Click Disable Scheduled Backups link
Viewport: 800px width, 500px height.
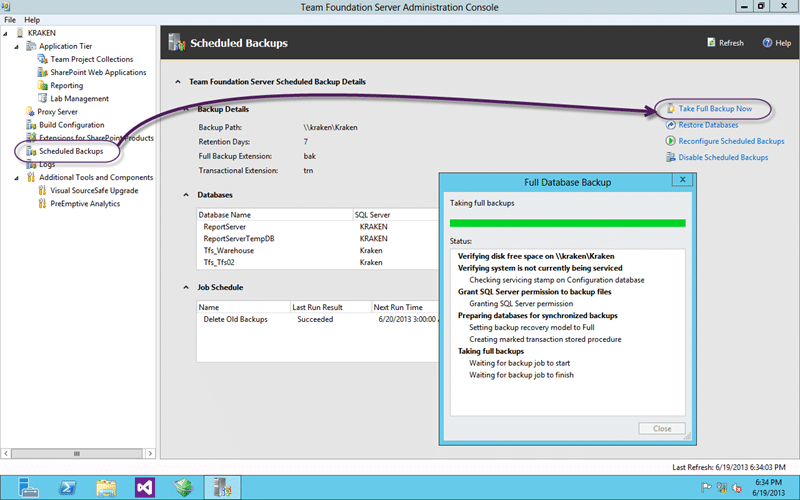pos(723,158)
